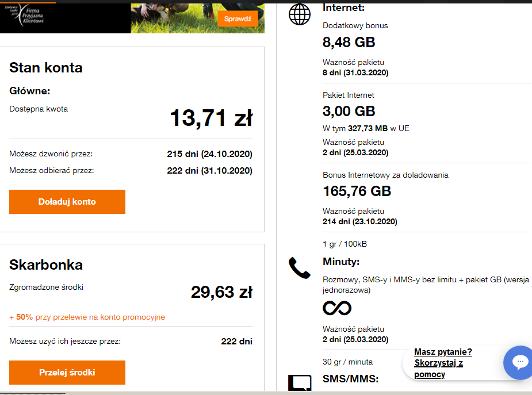Click the 8,48 GB Dodatkowy bonus value

(349, 42)
